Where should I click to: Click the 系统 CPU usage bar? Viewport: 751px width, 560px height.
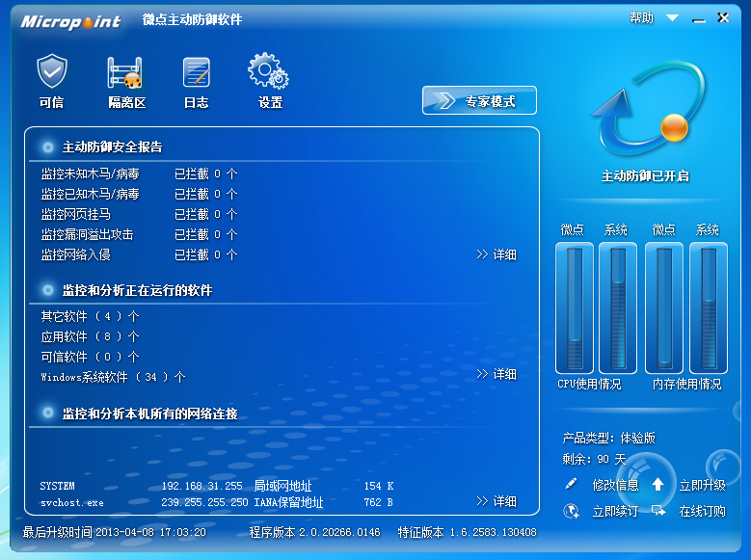tap(618, 308)
